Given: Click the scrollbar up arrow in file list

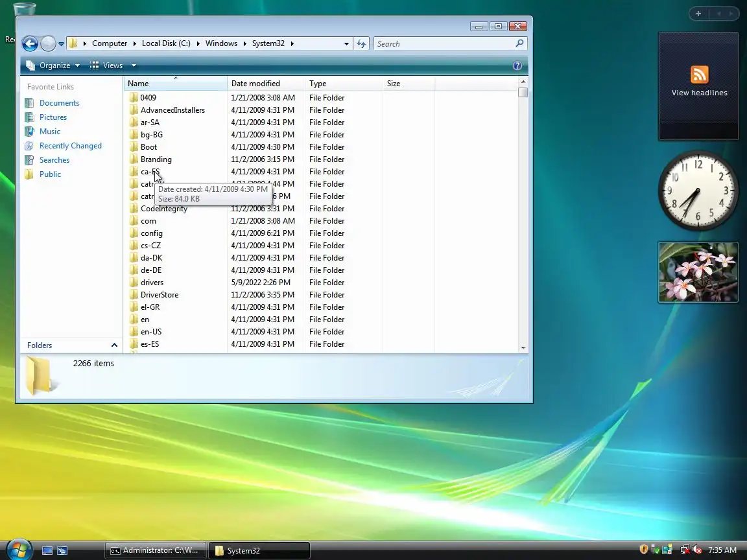Looking at the screenshot, I should [x=523, y=82].
